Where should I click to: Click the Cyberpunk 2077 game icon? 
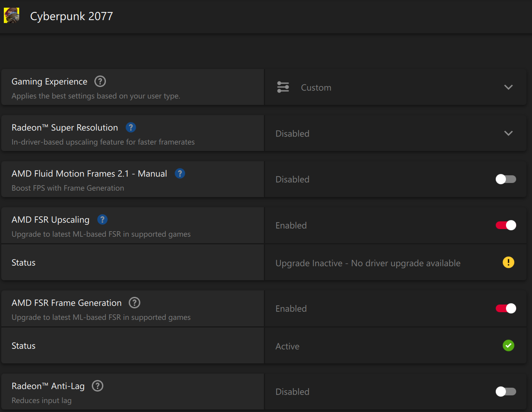12,16
